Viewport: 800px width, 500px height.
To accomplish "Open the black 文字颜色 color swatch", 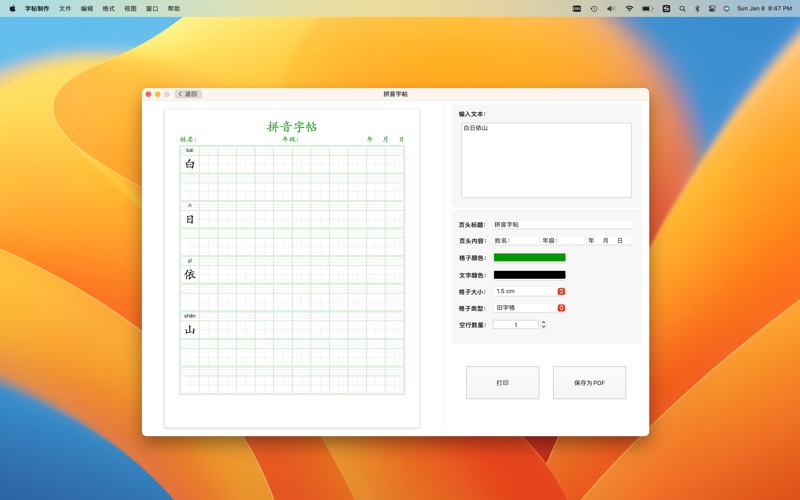I will pos(529,275).
